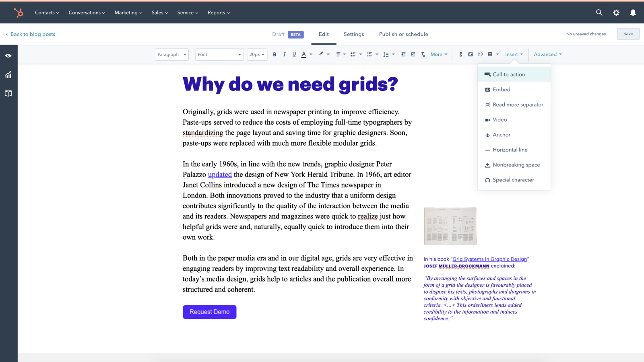This screenshot has width=644, height=362.
Task: Click the insert image icon
Action: [x=470, y=55]
